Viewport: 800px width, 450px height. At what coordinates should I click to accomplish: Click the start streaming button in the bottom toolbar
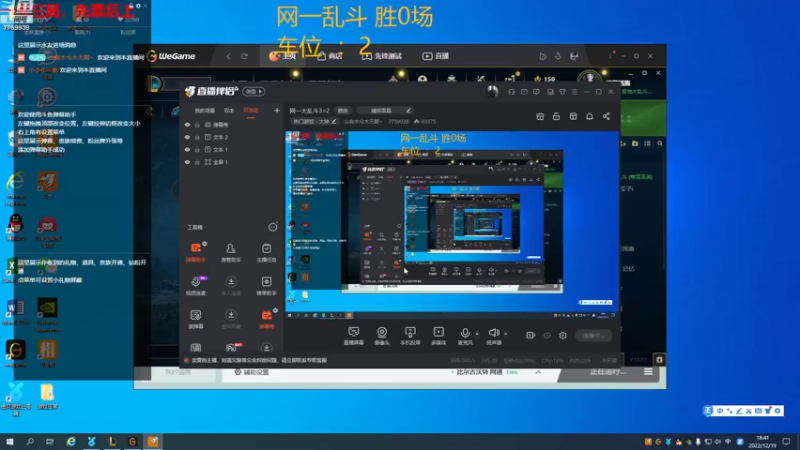tap(593, 335)
